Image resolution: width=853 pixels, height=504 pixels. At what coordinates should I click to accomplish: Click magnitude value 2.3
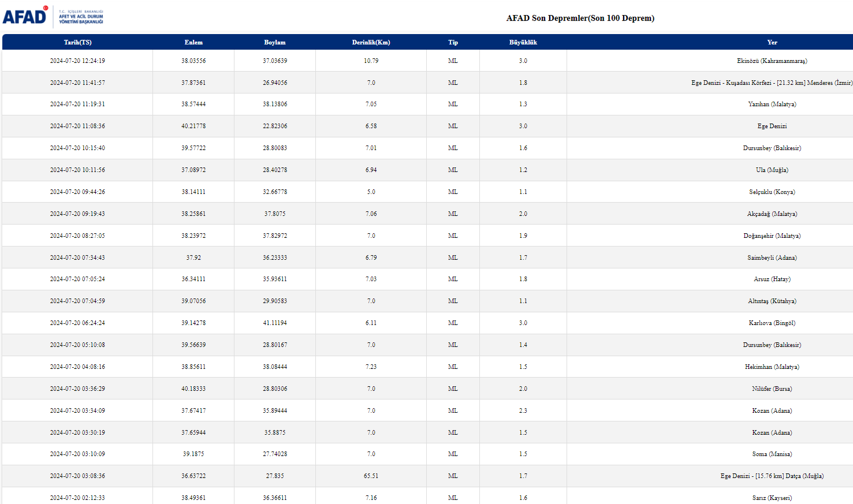point(523,410)
